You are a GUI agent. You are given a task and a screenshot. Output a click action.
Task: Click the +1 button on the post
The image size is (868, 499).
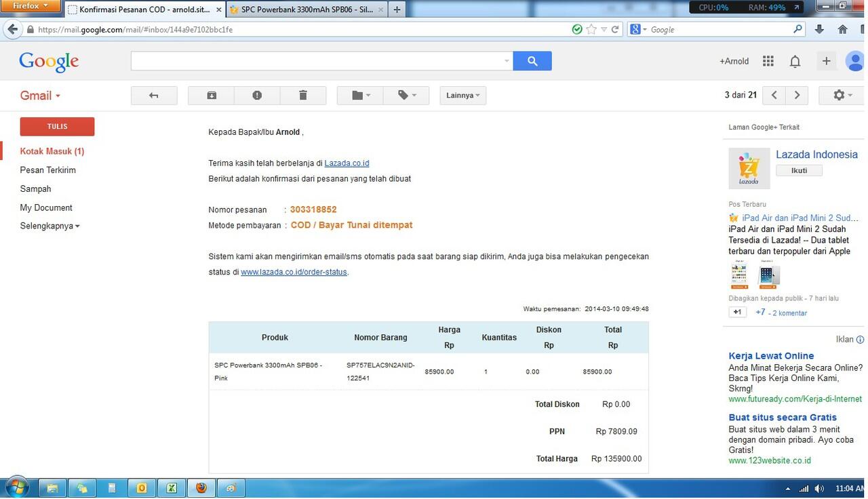pos(738,313)
